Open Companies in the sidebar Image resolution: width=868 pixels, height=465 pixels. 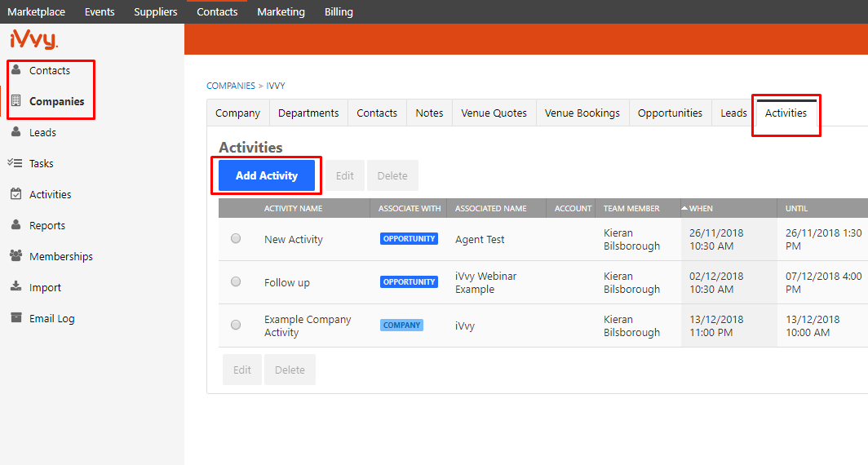click(x=56, y=101)
